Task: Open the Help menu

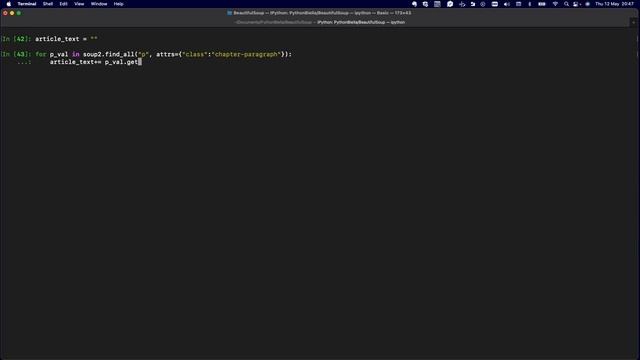Action: pyautogui.click(x=118, y=4)
